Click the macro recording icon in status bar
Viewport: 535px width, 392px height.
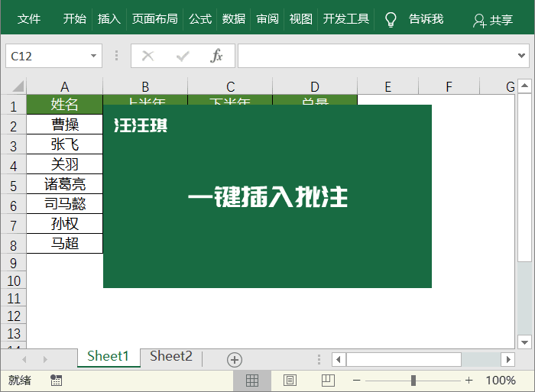point(56,380)
